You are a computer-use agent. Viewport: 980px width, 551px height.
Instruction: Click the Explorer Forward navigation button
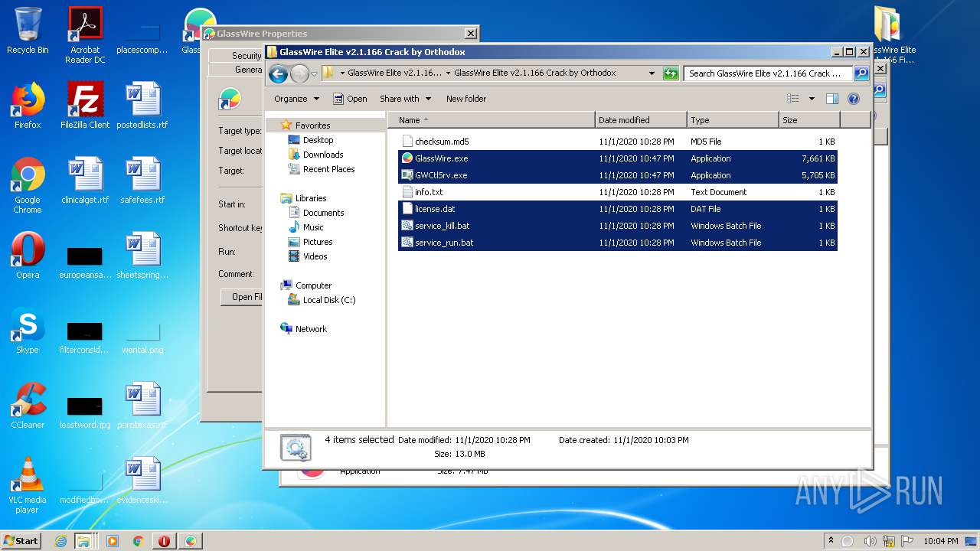(x=299, y=73)
